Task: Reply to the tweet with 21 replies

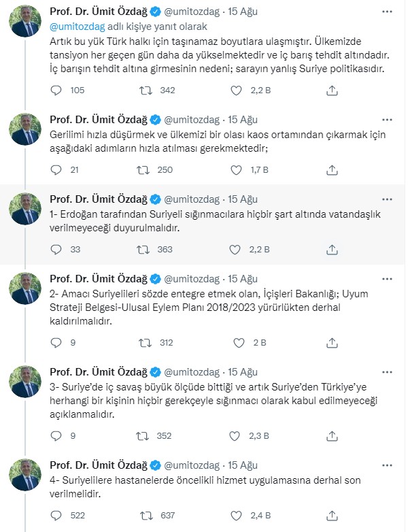Action: [x=56, y=170]
